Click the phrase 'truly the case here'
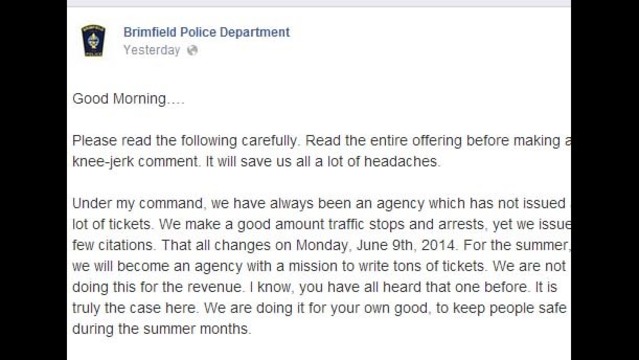The image size is (639, 360). pos(134,308)
